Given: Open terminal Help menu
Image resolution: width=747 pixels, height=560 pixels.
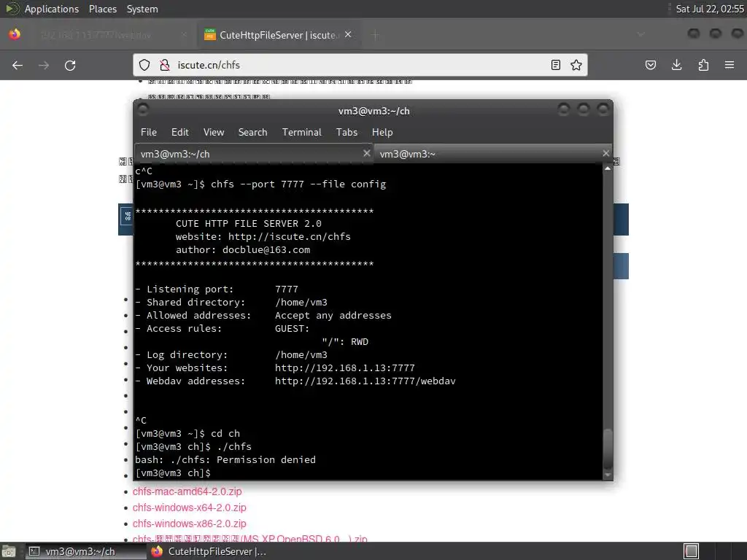Looking at the screenshot, I should pos(382,133).
